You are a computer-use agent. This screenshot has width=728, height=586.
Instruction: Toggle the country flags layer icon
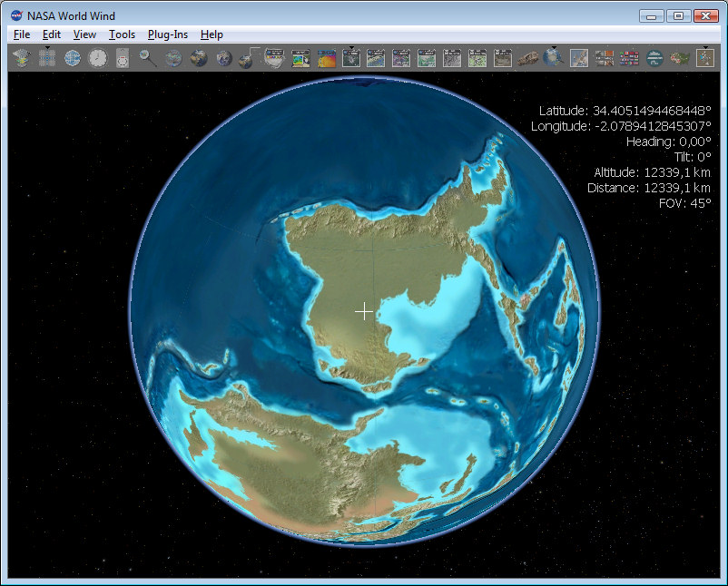(629, 58)
